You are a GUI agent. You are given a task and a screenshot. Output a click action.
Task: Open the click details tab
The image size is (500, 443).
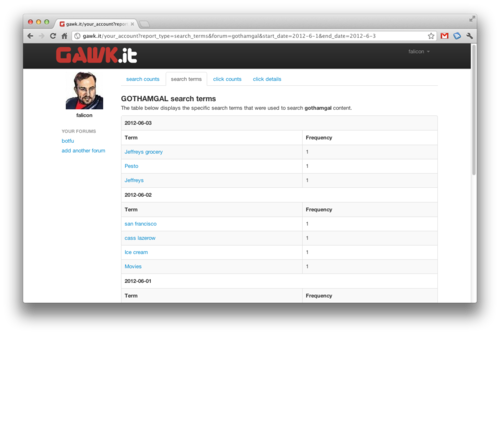pyautogui.click(x=267, y=79)
